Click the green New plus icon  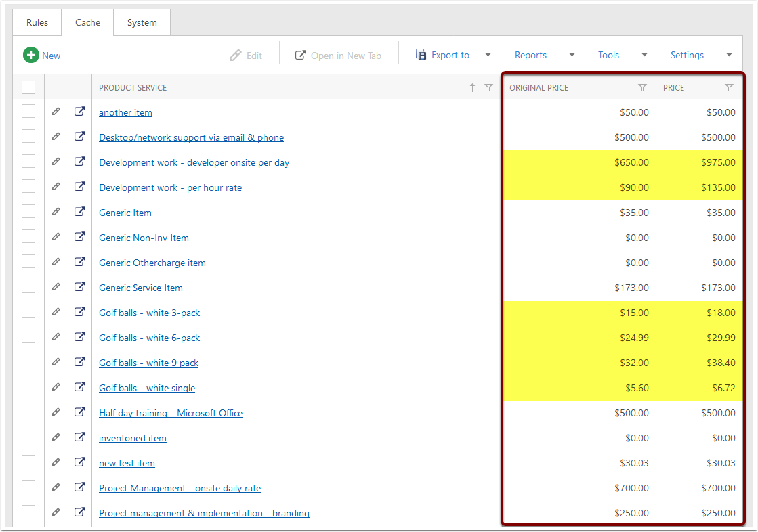pos(31,55)
